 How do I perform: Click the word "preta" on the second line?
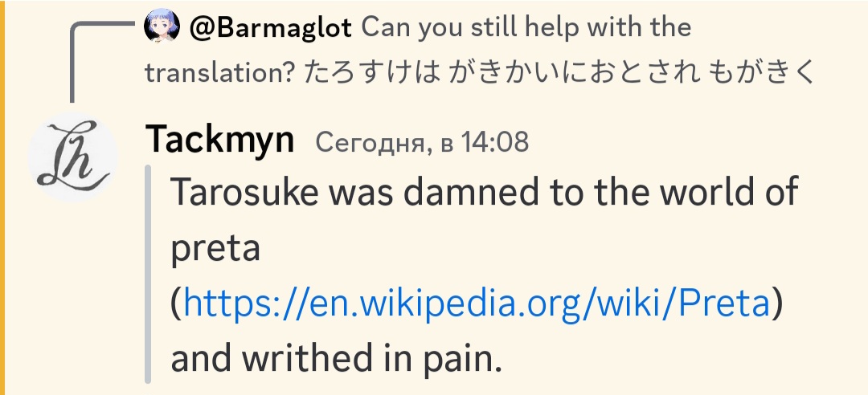[215, 249]
